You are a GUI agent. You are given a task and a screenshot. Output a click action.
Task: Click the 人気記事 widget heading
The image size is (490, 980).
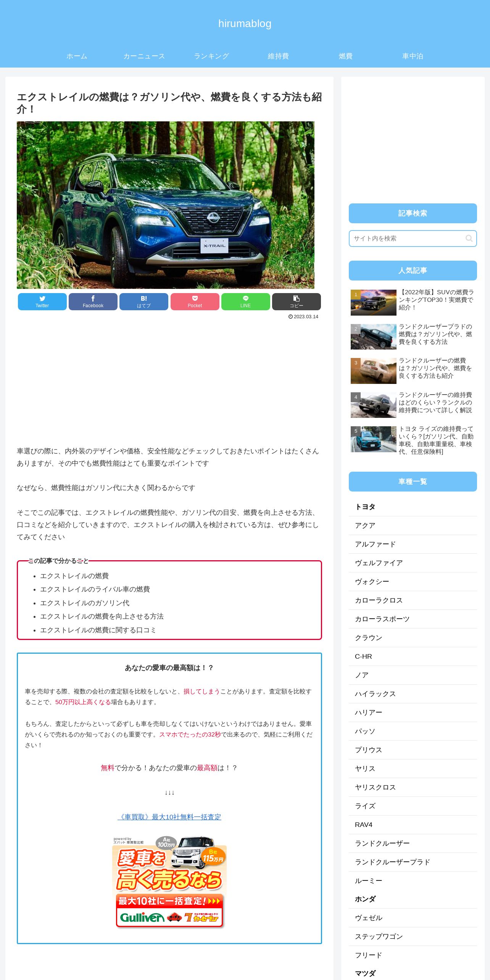pyautogui.click(x=413, y=271)
